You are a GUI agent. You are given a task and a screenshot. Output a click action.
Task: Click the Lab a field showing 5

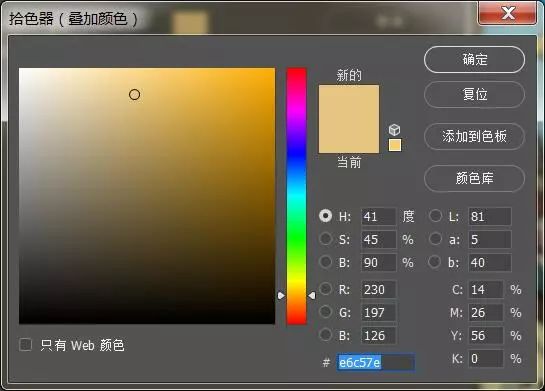pyautogui.click(x=490, y=239)
